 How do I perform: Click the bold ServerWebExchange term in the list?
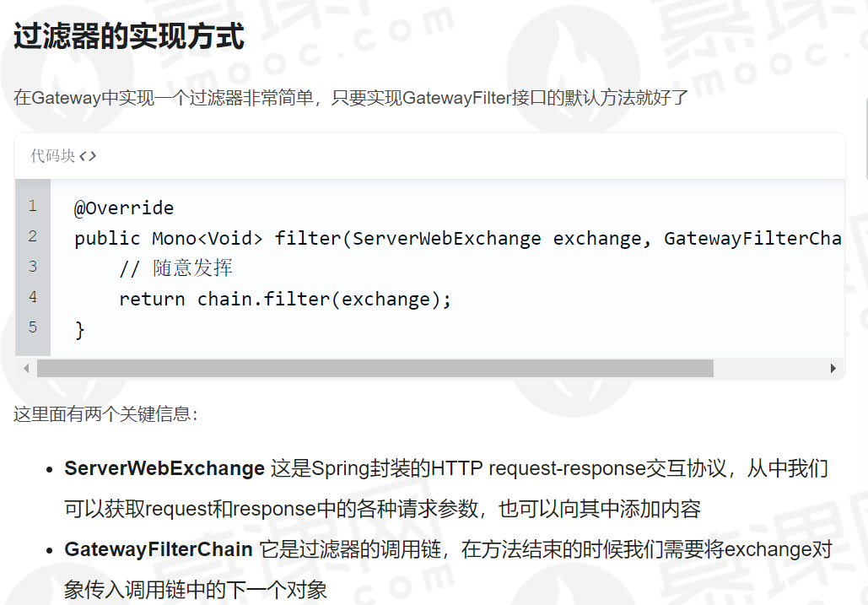164,468
